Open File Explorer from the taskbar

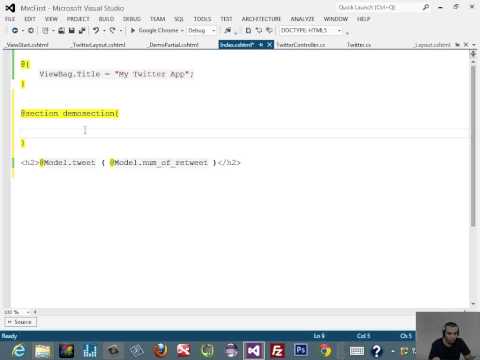tap(42, 351)
